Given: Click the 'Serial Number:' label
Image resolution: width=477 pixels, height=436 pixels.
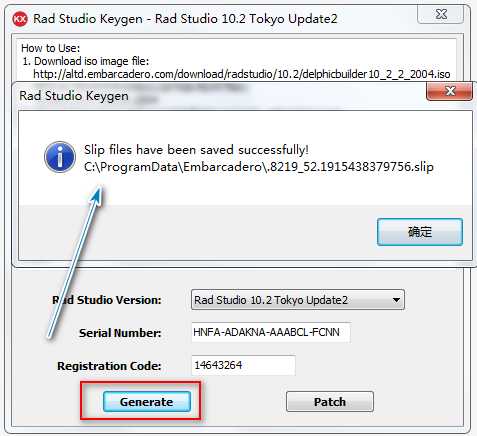Looking at the screenshot, I should pyautogui.click(x=120, y=333).
